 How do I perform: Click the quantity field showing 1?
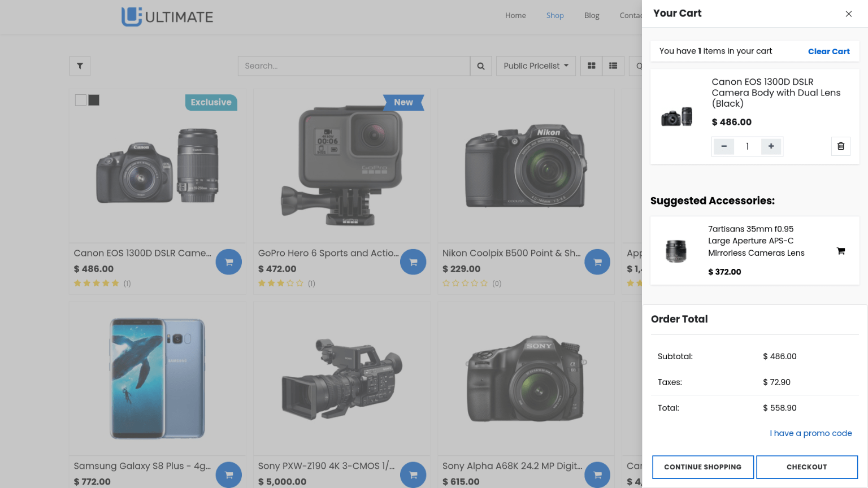(x=747, y=146)
